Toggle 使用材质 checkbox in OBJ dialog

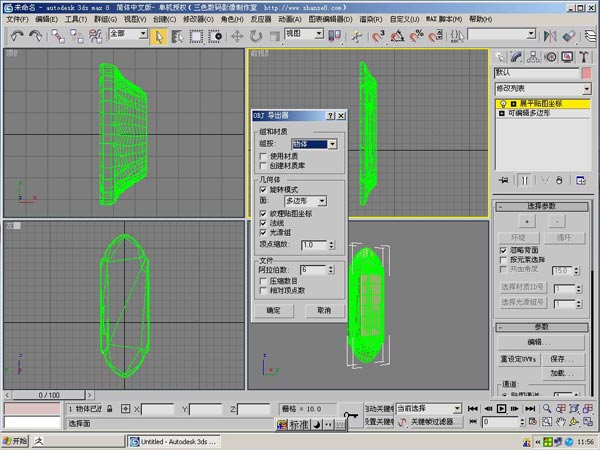[x=263, y=156]
